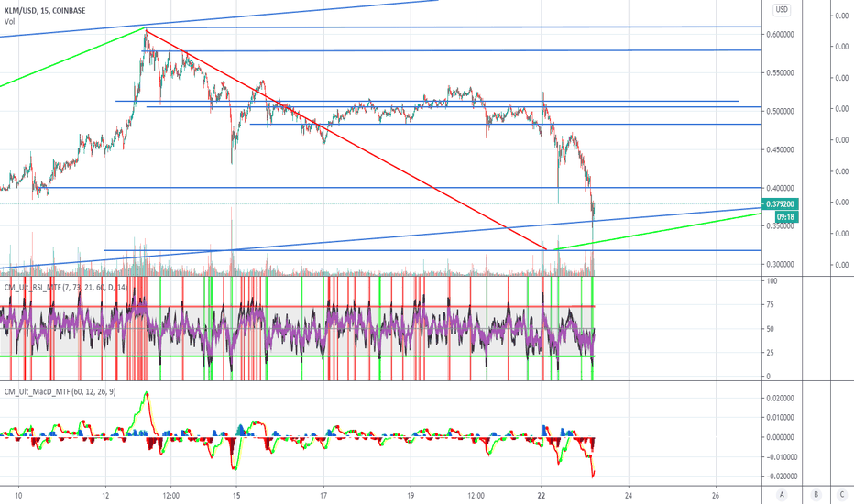Viewport: 854px width, 504px height.
Task: Open the USD currency selector
Action: coord(782,10)
